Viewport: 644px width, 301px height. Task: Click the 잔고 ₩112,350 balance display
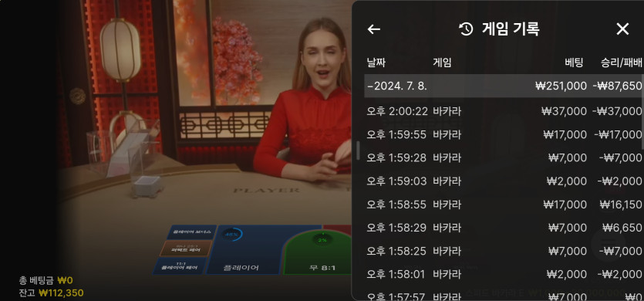[x=51, y=293]
